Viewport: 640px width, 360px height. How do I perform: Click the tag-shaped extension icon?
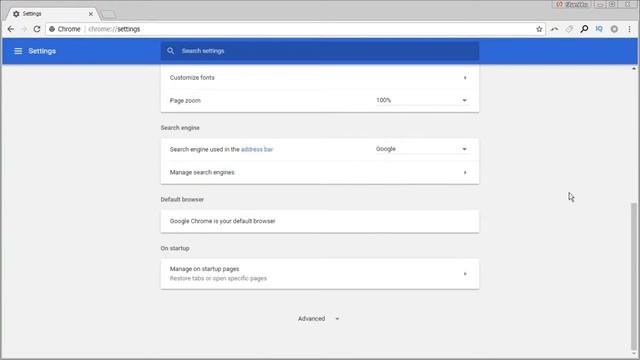[569, 29]
